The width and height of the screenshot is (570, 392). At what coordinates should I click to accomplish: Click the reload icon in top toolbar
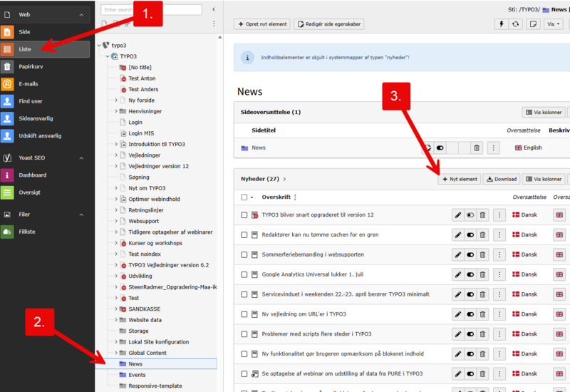coord(516,24)
